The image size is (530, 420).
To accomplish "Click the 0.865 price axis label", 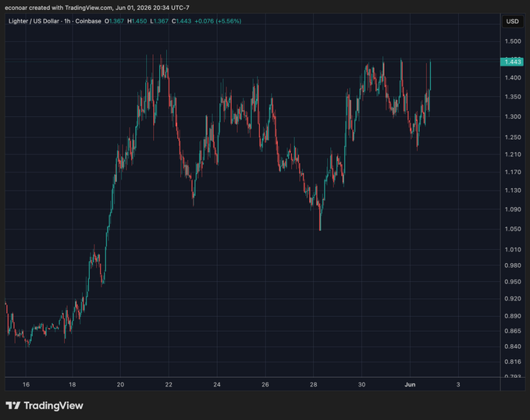I will pyautogui.click(x=513, y=331).
